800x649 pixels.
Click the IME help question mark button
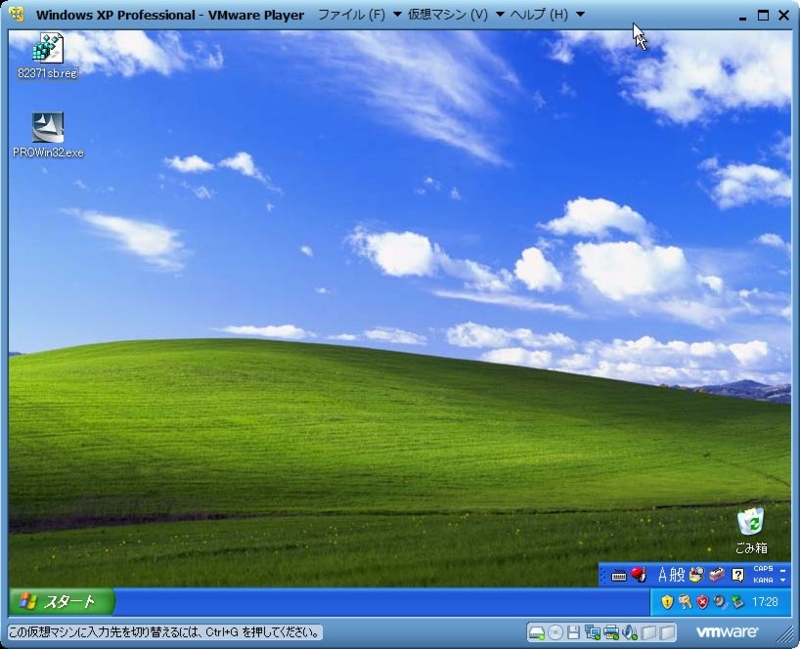738,575
